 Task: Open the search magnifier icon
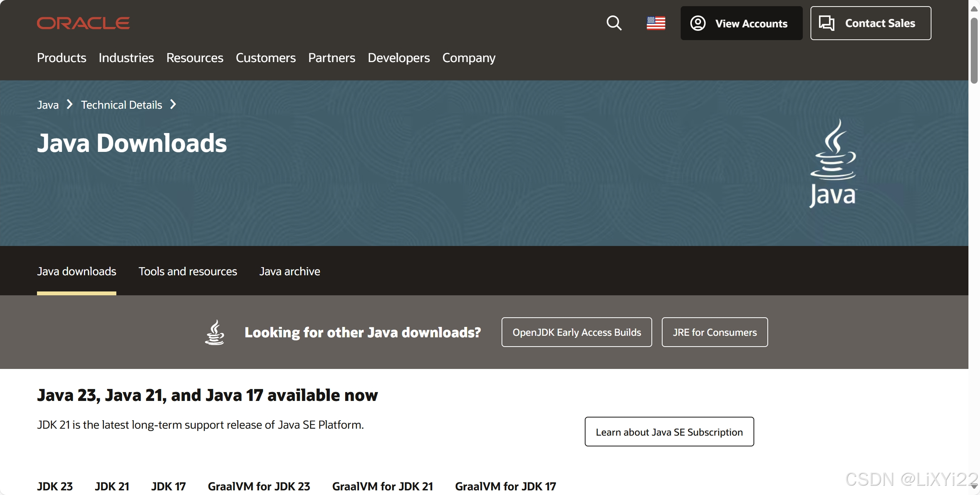614,23
